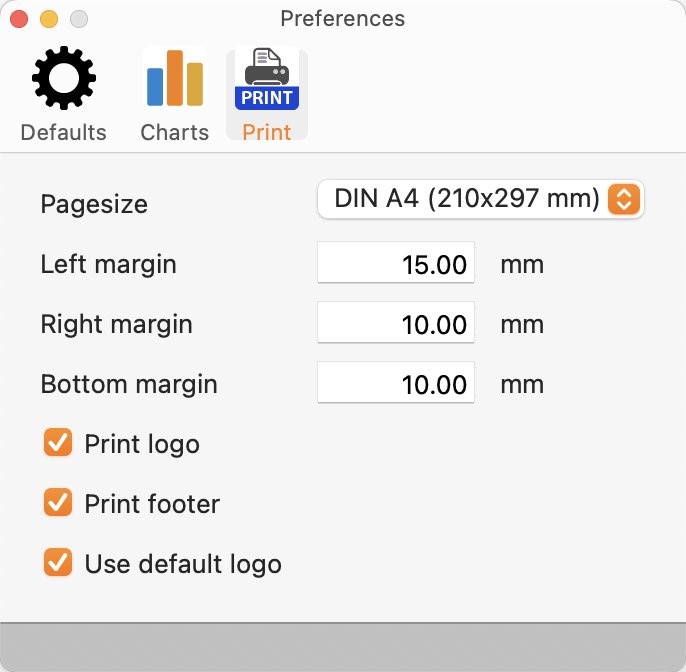Screen dimensions: 686x672
Task: Click the gray disabled zoom button
Action: [x=79, y=19]
